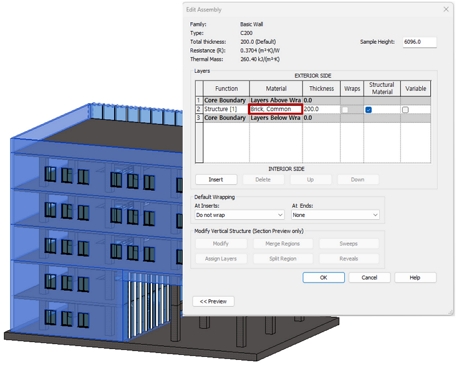Insert a new wall layer
The width and height of the screenshot is (459, 365).
click(x=216, y=180)
